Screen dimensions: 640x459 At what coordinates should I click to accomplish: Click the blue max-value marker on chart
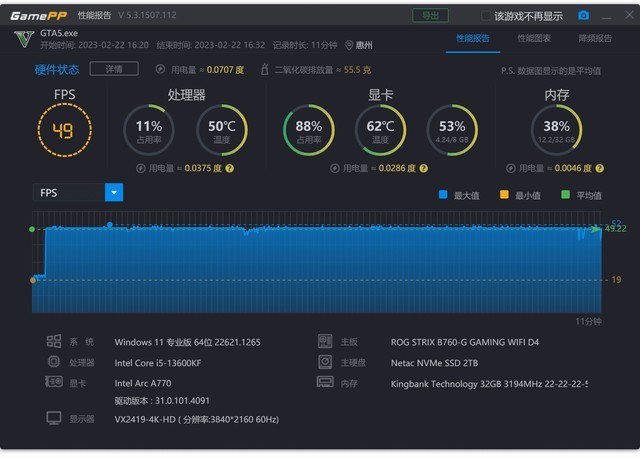click(109, 224)
